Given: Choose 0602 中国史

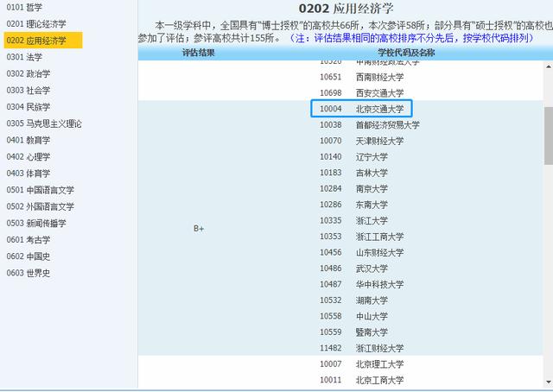Looking at the screenshot, I should [x=29, y=256].
